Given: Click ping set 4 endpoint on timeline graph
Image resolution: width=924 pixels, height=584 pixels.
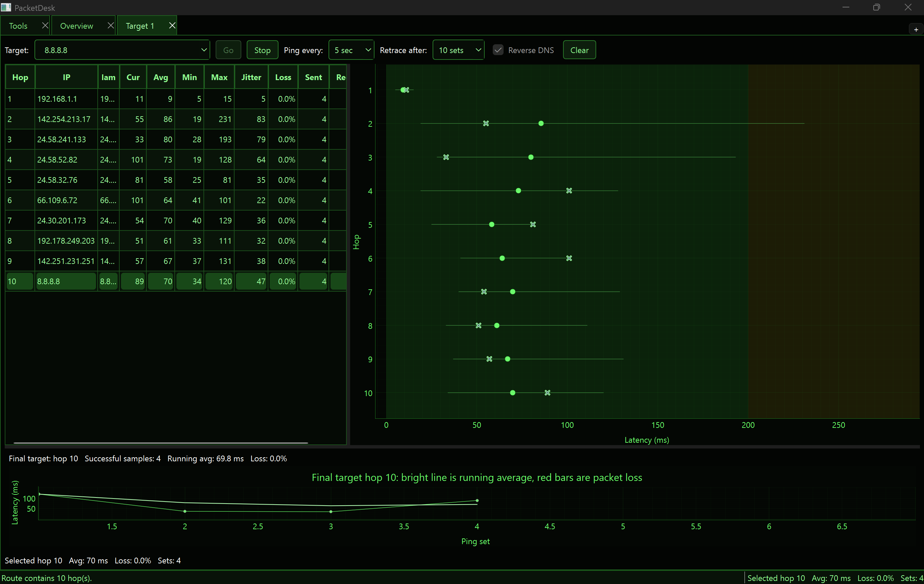Looking at the screenshot, I should tap(477, 501).
